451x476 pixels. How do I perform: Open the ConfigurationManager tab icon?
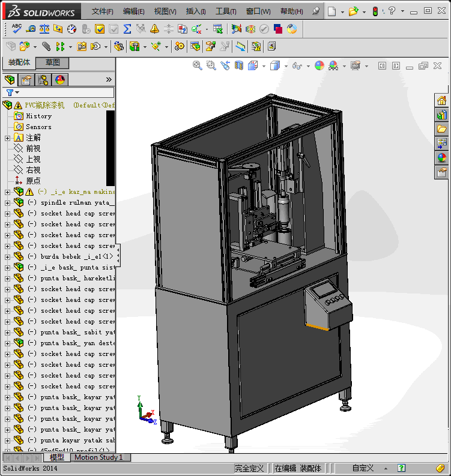click(x=43, y=80)
